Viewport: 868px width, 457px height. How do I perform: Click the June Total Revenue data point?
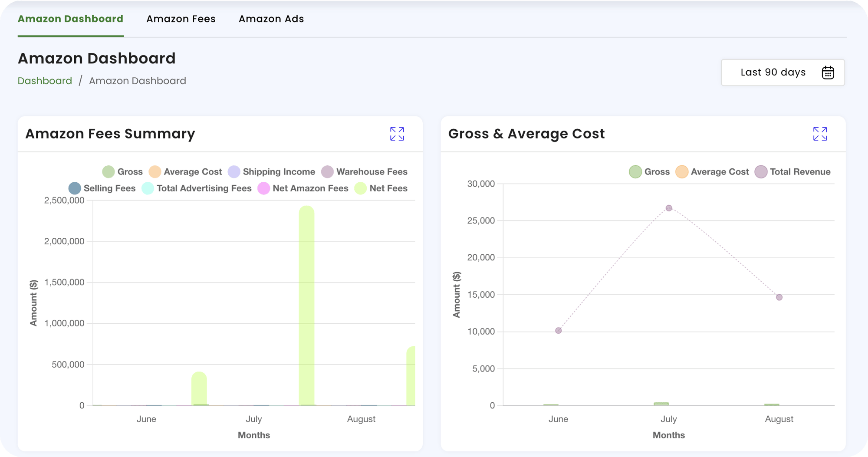pos(559,330)
